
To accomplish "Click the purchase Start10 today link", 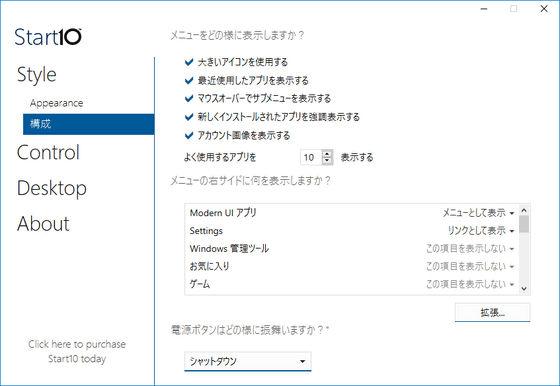I will pyautogui.click(x=77, y=351).
